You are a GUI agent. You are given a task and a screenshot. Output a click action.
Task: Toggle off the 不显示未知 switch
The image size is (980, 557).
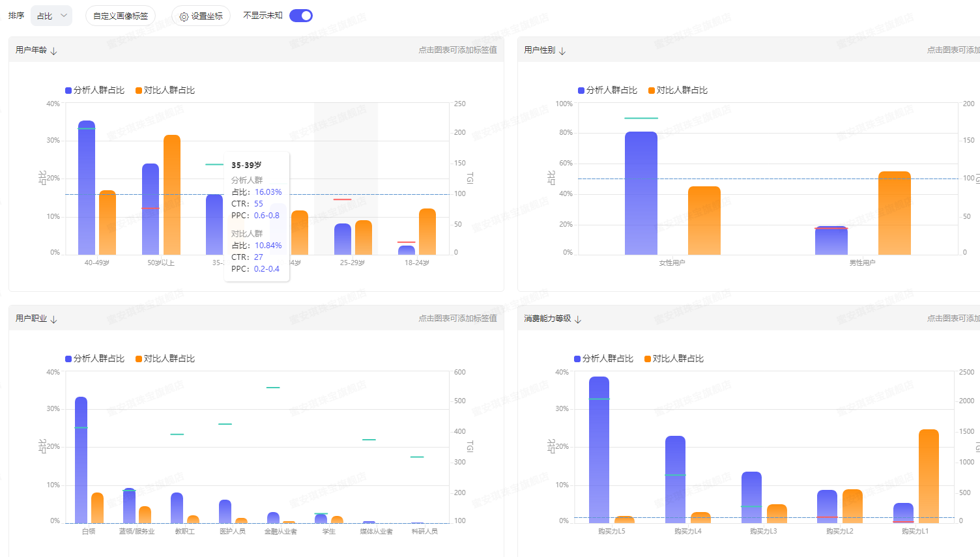[x=301, y=16]
